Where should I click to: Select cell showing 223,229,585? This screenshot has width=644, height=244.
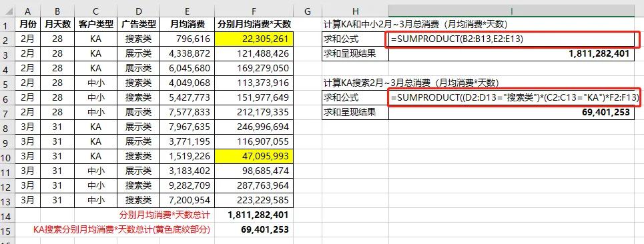coord(254,200)
